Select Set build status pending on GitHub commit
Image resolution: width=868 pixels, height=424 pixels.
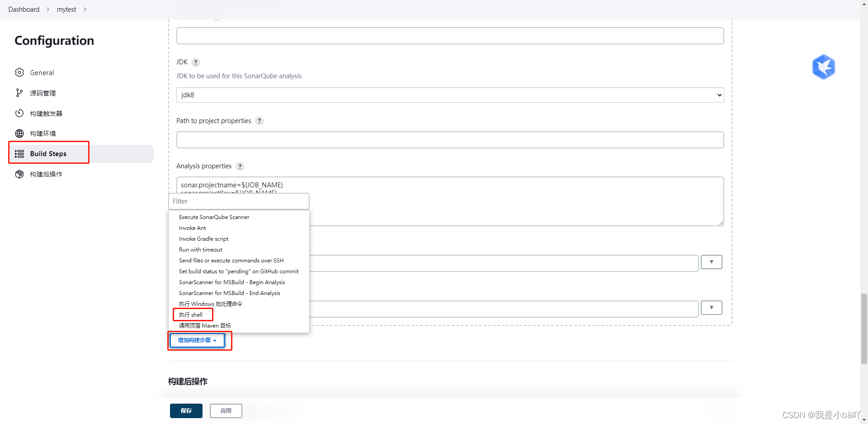click(239, 272)
